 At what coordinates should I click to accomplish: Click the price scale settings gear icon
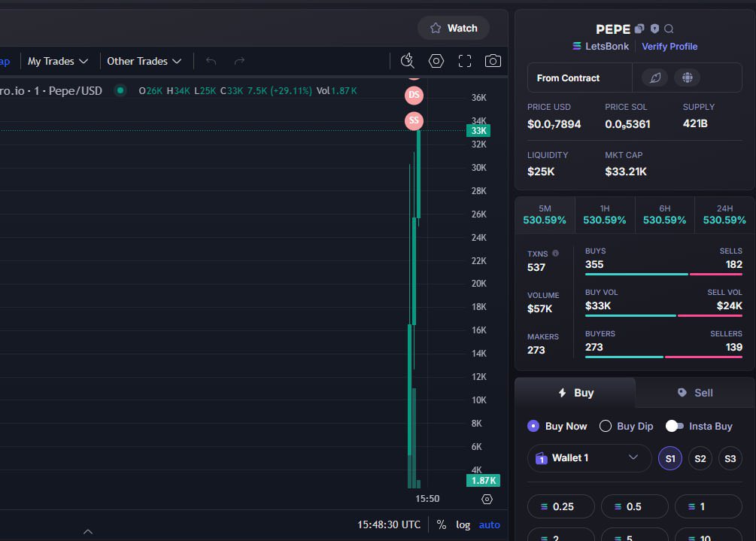click(487, 499)
